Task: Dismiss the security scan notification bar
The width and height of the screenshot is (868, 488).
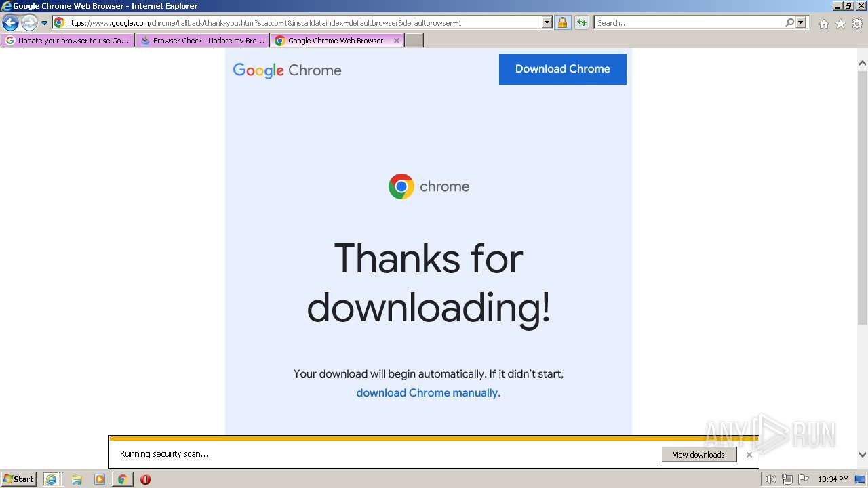Action: [x=749, y=455]
